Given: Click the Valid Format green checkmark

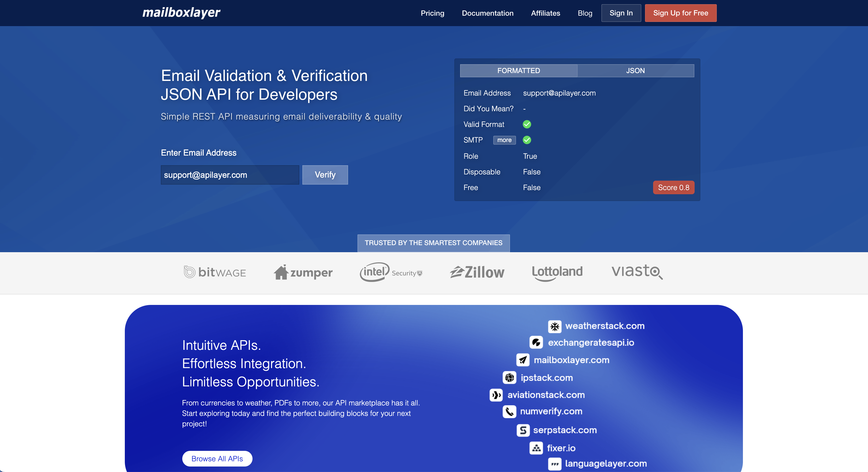Looking at the screenshot, I should point(527,124).
